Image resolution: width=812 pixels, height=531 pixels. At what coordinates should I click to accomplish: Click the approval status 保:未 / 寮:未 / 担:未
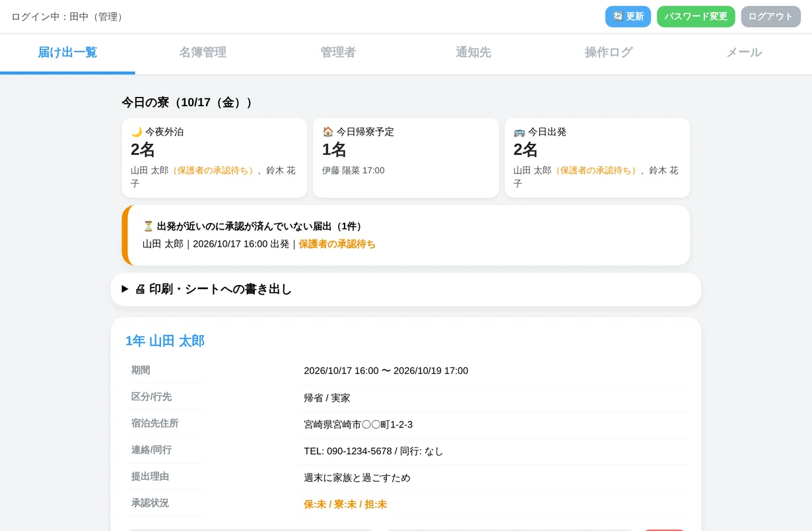[345, 505]
